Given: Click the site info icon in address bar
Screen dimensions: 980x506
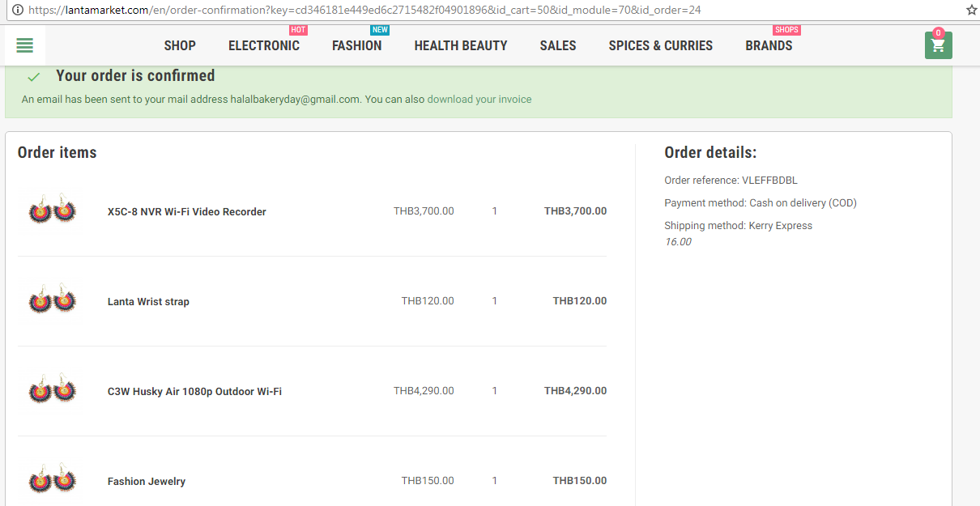Looking at the screenshot, I should tap(17, 11).
